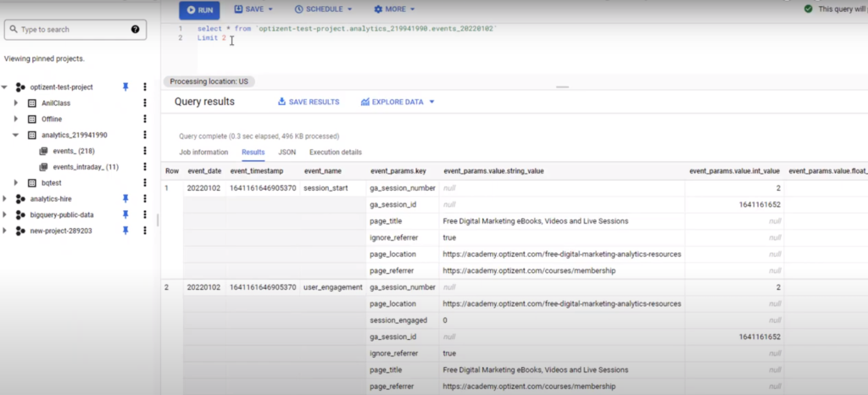Image resolution: width=868 pixels, height=395 pixels.
Task: Switch to the JSON tab
Action: point(287,153)
